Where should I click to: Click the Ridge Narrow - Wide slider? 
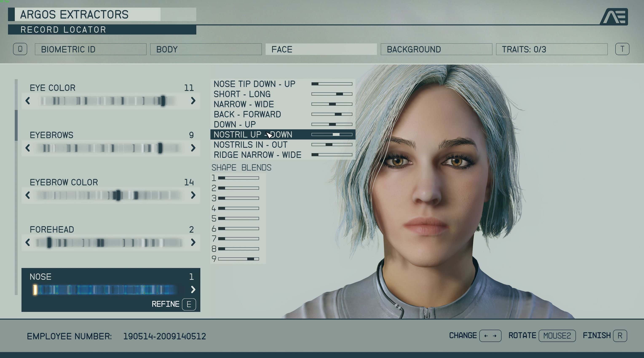[332, 155]
